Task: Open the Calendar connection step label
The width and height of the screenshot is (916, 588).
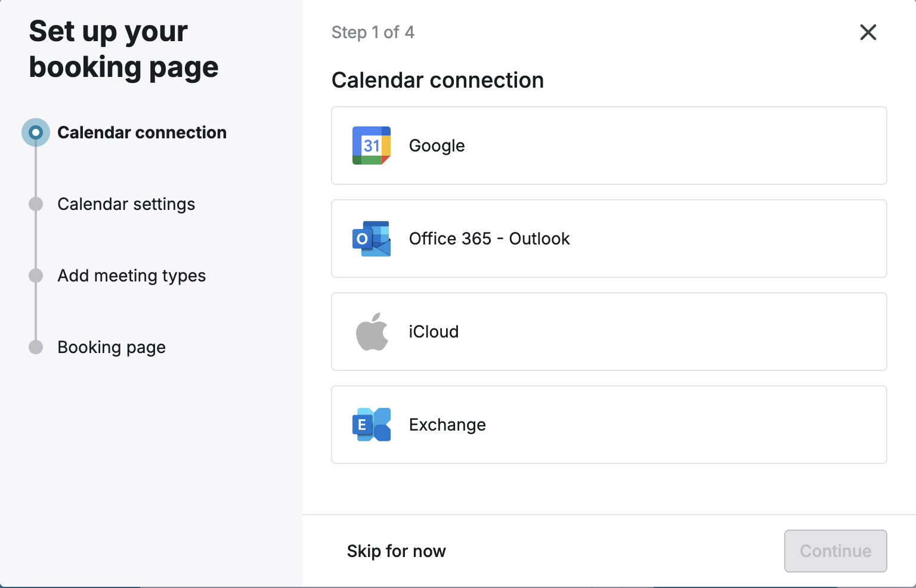Action: coord(142,132)
